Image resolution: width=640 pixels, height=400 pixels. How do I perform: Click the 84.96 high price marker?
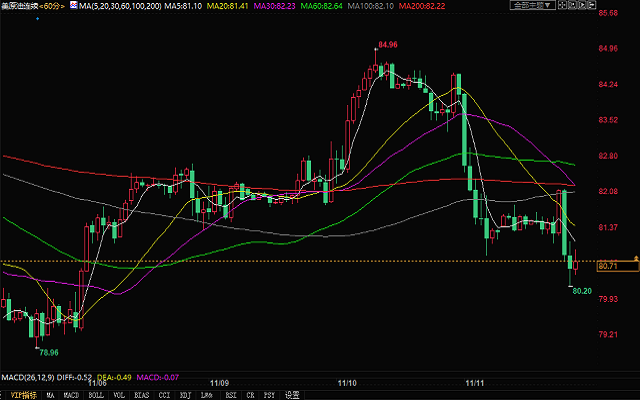(x=387, y=46)
